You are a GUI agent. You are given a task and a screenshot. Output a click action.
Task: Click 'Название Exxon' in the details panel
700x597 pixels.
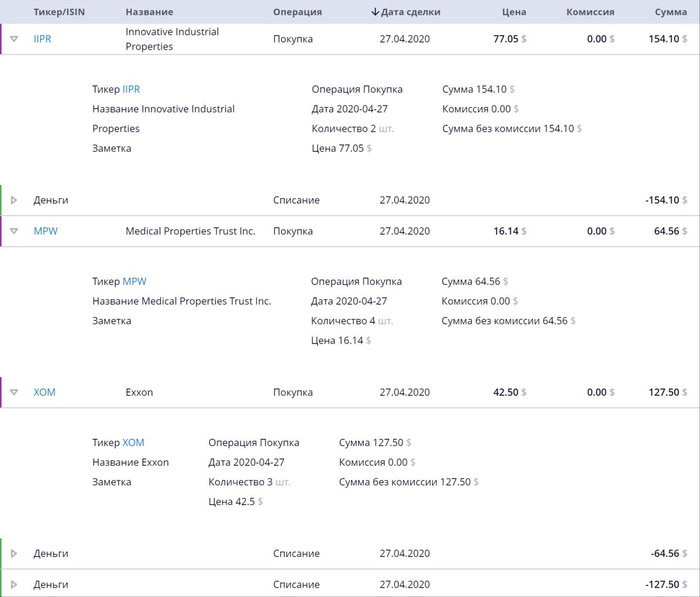[131, 462]
